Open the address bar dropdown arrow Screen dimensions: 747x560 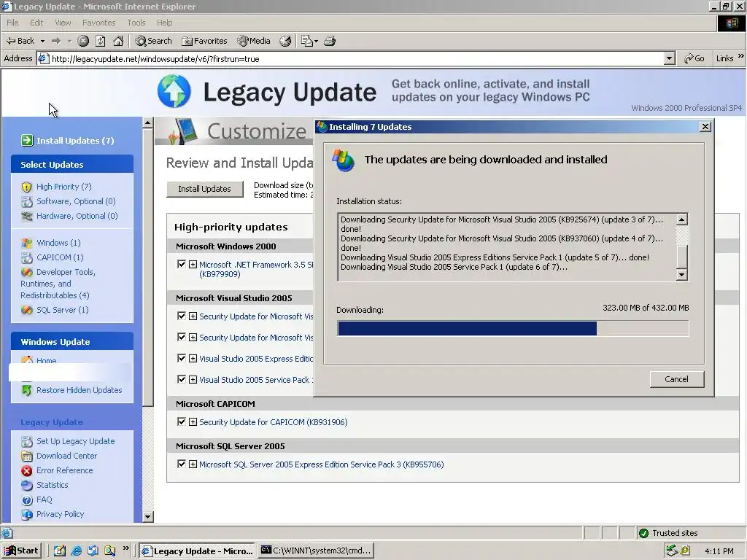click(x=670, y=58)
